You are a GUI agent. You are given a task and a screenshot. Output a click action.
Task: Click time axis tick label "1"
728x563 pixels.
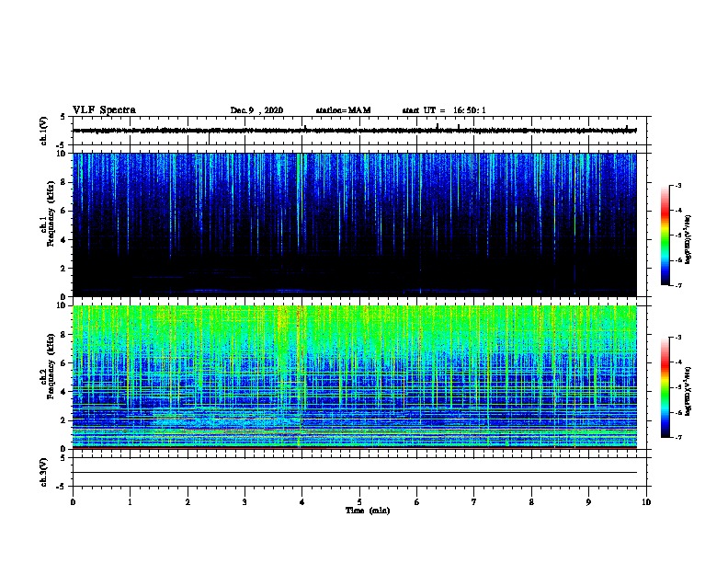tap(130, 502)
